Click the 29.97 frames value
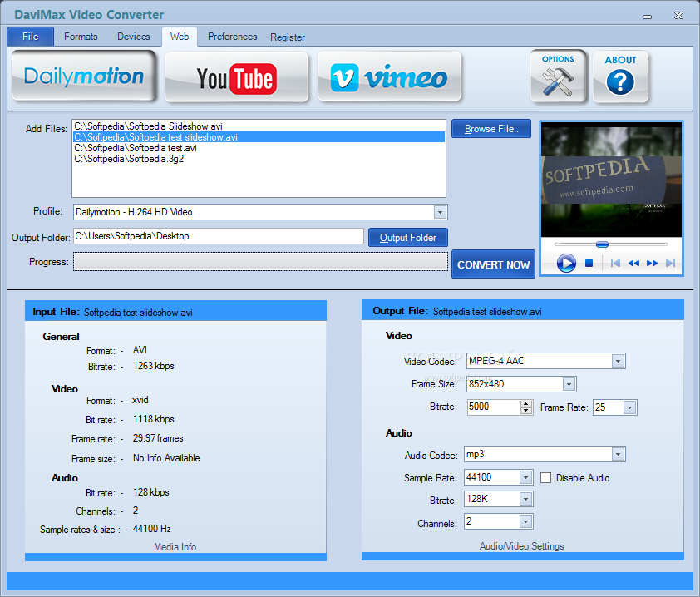This screenshot has height=597, width=700. (158, 438)
